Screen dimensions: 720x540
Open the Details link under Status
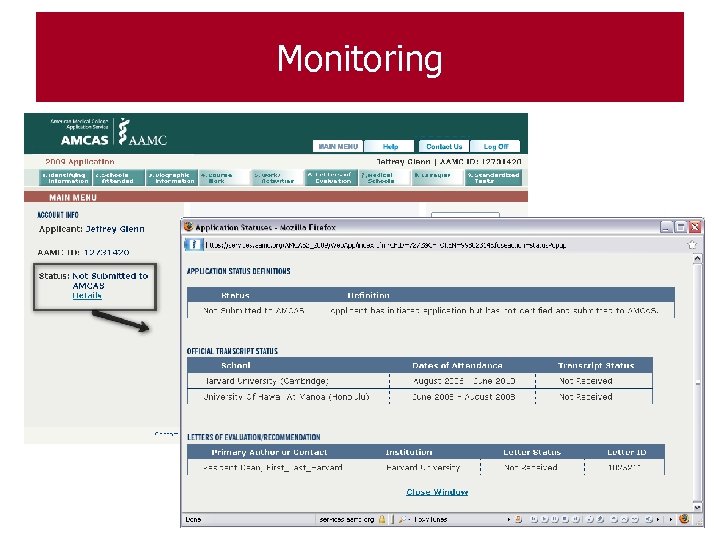pyautogui.click(x=87, y=295)
